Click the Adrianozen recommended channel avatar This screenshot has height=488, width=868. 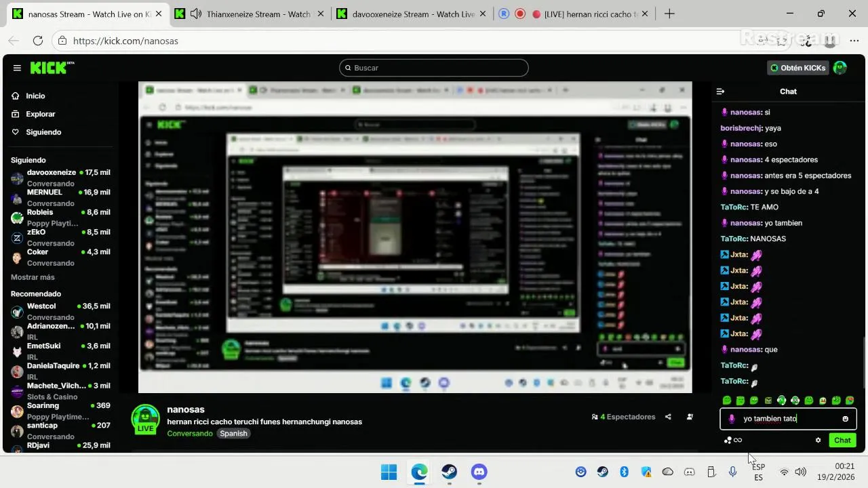17,331
